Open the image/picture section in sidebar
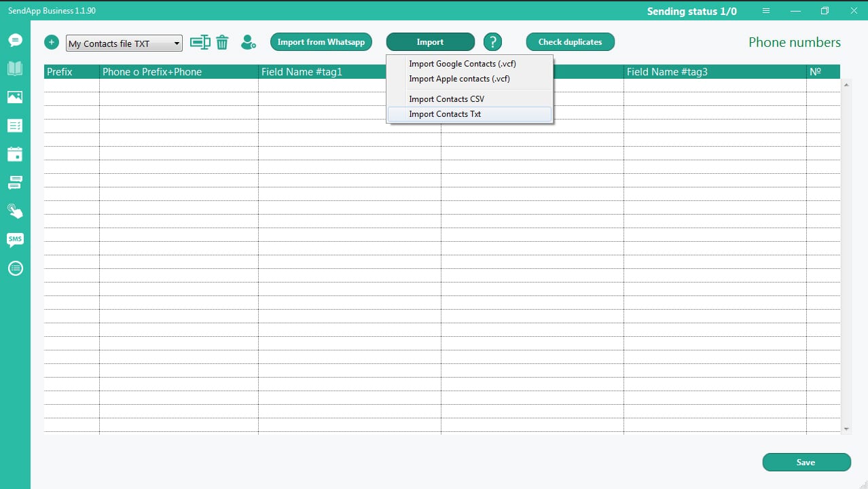The width and height of the screenshot is (868, 489). [15, 97]
